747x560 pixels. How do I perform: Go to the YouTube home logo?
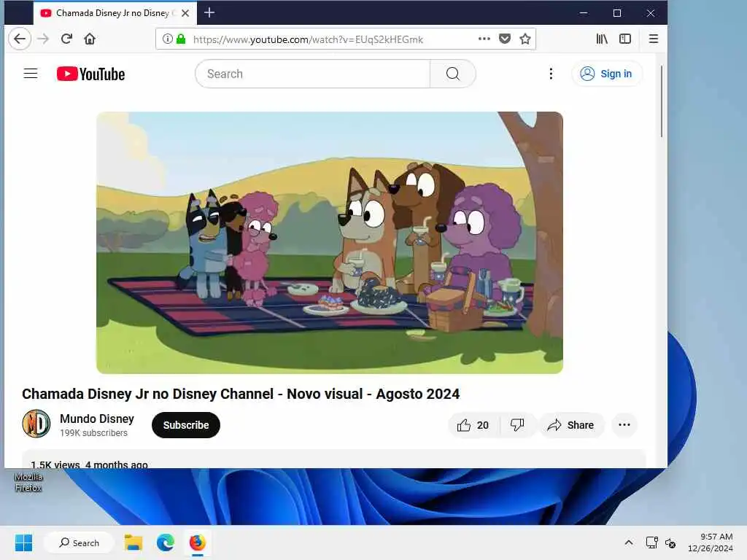pos(91,74)
